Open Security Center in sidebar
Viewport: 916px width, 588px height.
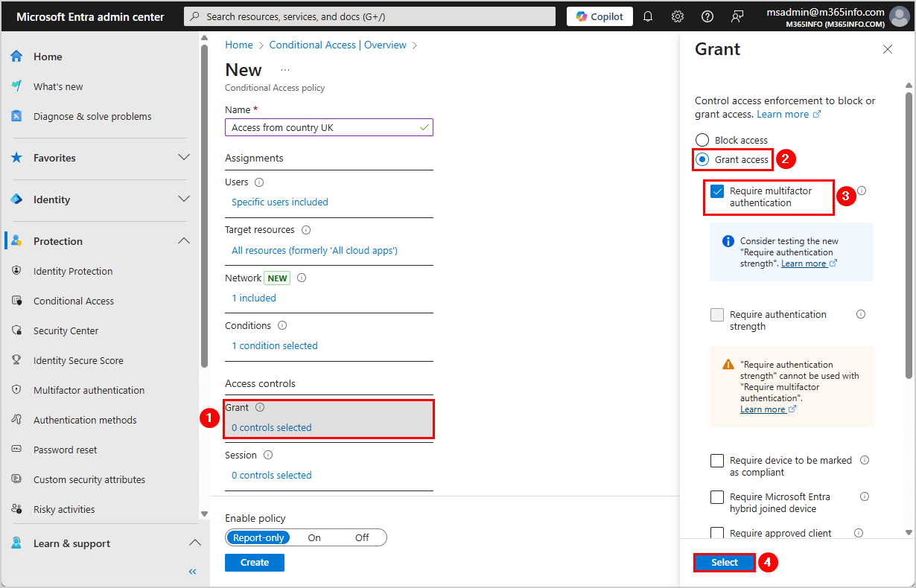pyautogui.click(x=66, y=330)
